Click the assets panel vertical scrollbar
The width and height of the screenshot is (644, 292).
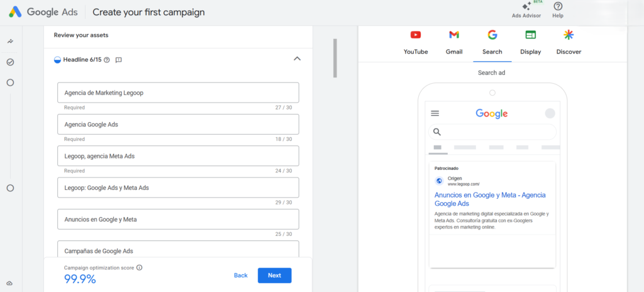tap(335, 58)
